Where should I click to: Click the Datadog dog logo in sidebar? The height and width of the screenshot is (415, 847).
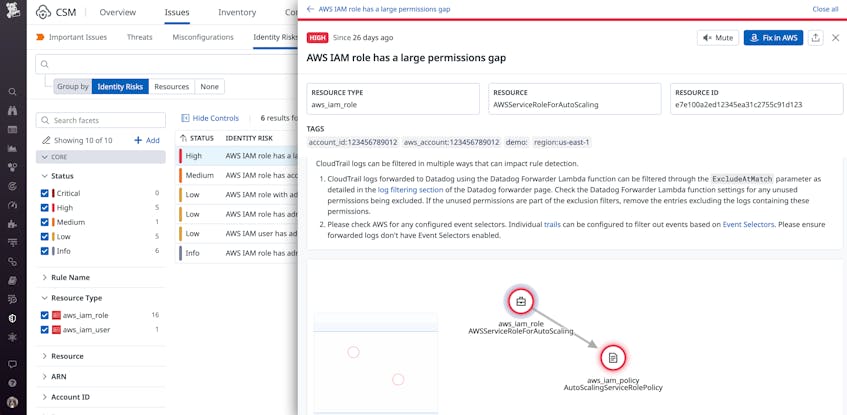click(x=12, y=11)
